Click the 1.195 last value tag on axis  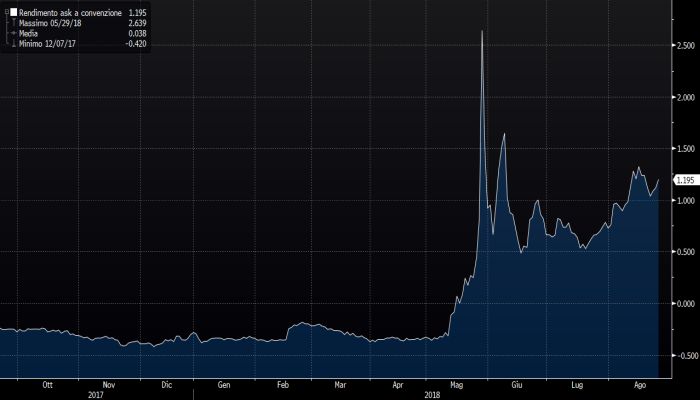(686, 180)
